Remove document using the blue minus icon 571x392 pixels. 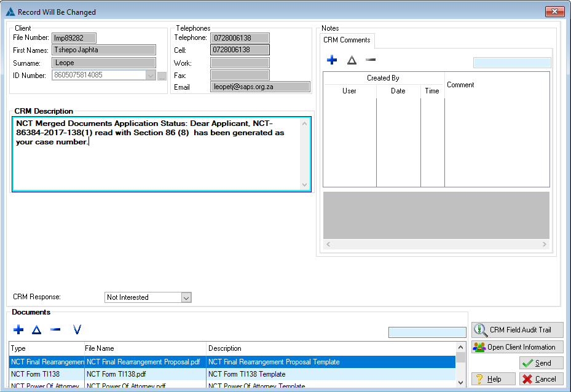pos(55,330)
